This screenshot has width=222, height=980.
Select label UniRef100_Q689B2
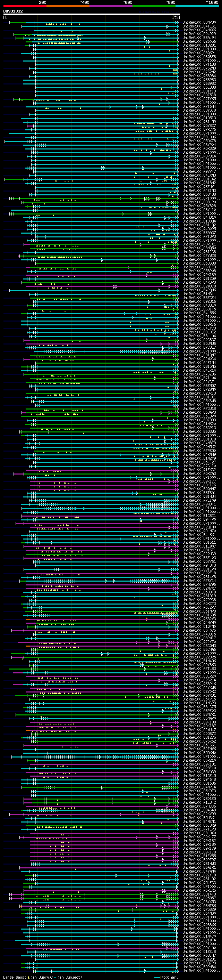point(199,84)
